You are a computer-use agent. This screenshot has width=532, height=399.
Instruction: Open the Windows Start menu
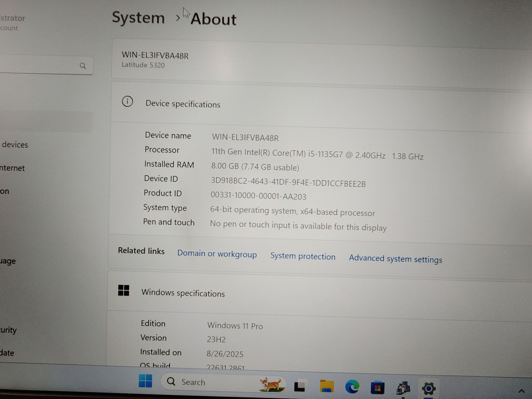145,381
